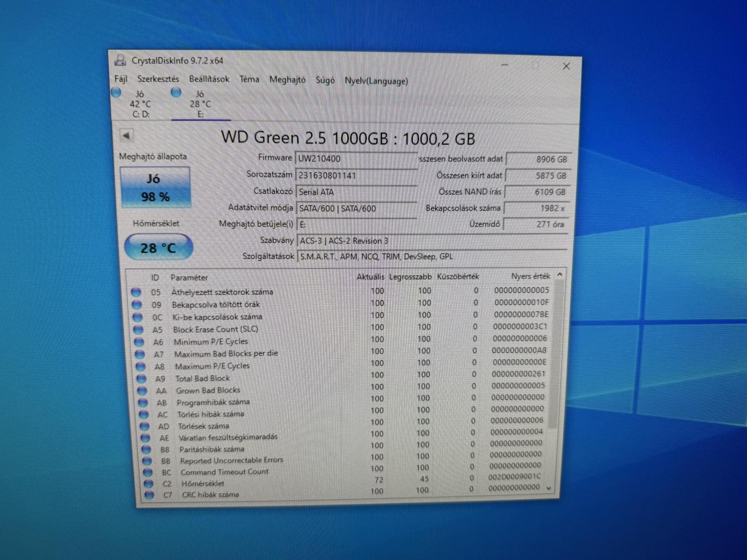Click status orb for Váratlan feszültségkimaradás

coord(146,438)
